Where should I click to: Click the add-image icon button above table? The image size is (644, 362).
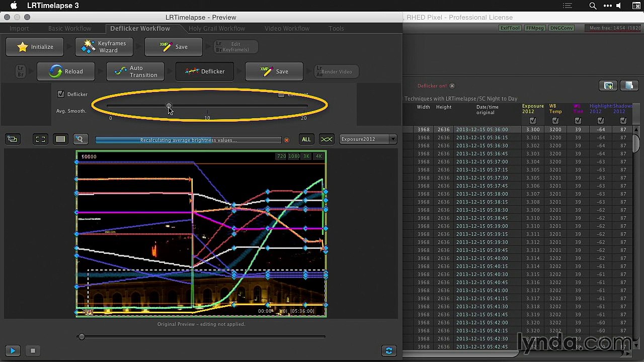pos(608,86)
